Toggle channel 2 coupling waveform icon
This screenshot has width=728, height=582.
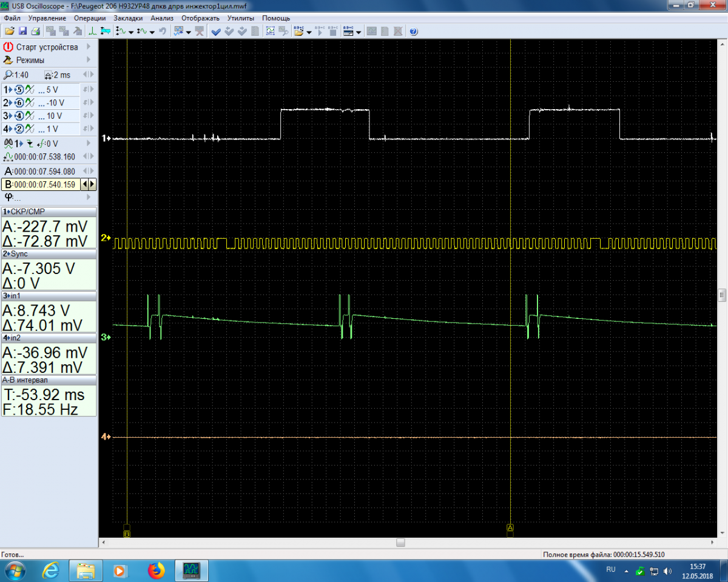29,102
